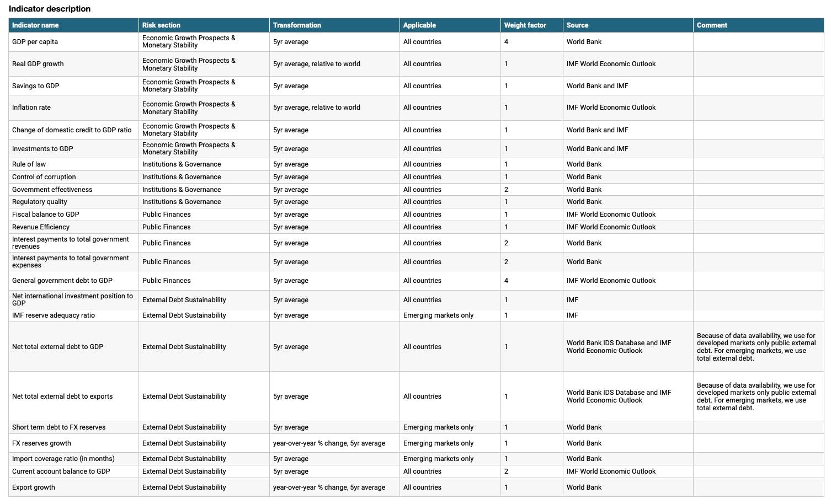The width and height of the screenshot is (831, 504).
Task: Click transformation text in Export growth row
Action: 329,487
